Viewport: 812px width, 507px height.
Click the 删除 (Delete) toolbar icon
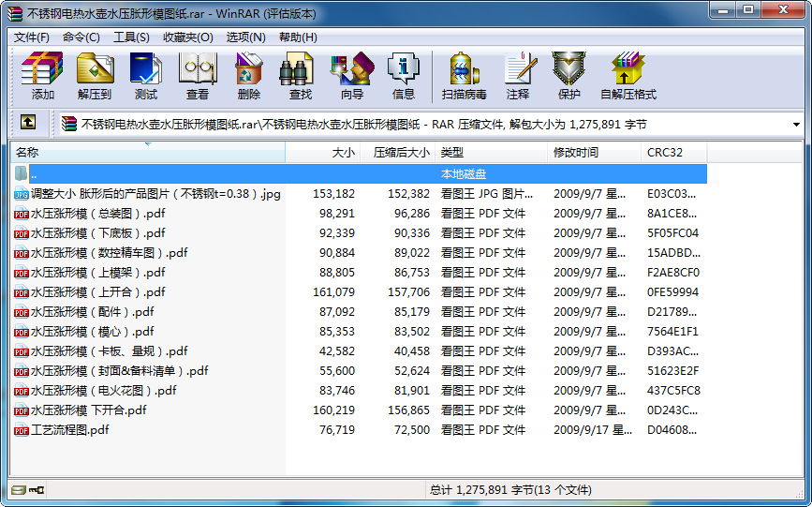click(248, 67)
